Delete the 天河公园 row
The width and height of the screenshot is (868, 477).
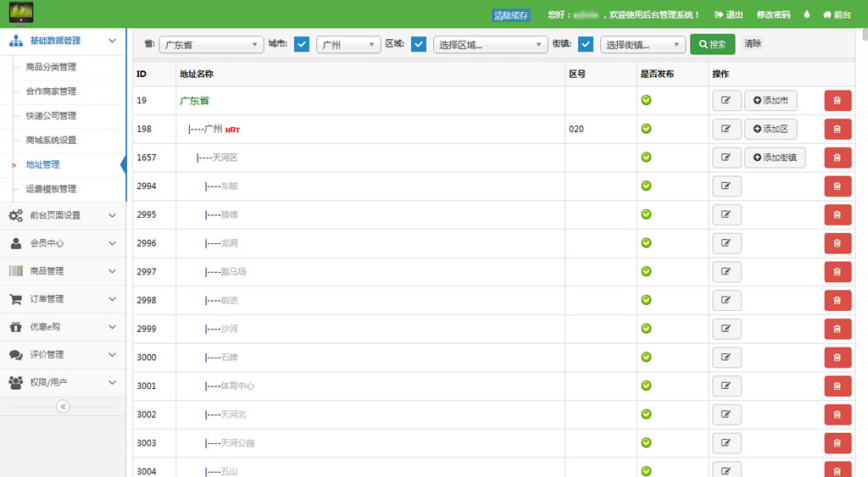pos(837,443)
